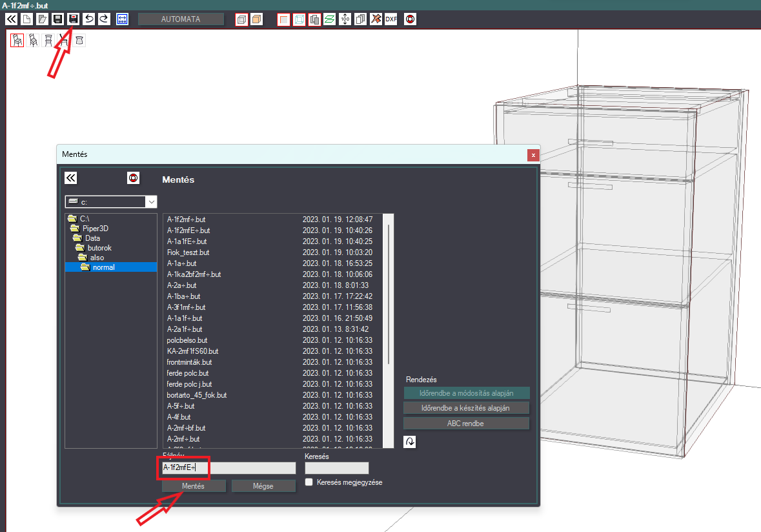Click the Mentés save button
The image size is (761, 532).
click(194, 486)
